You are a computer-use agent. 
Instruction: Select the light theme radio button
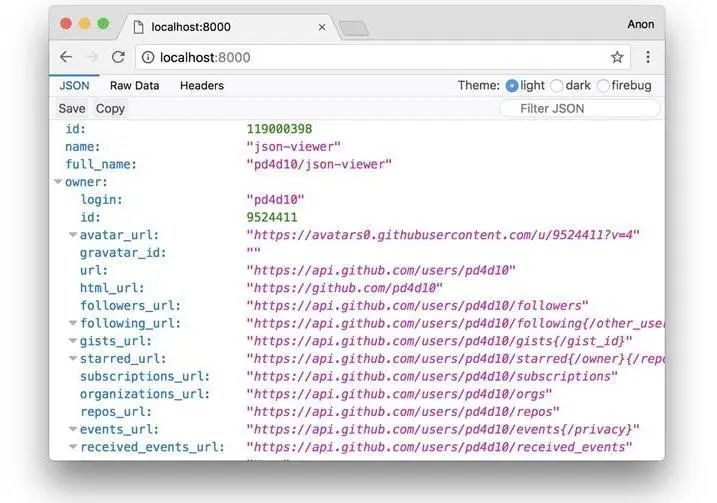(x=512, y=86)
